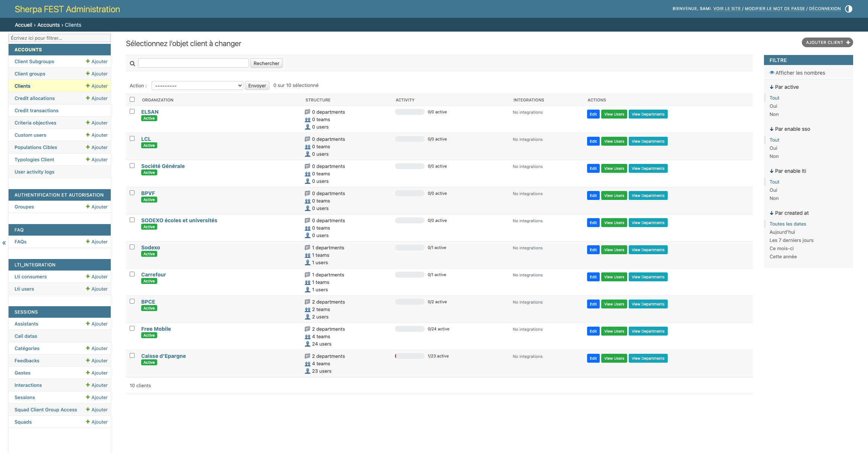This screenshot has width=868, height=453.
Task: Click the eye icon by Afficher les nombres
Action: [x=772, y=73]
